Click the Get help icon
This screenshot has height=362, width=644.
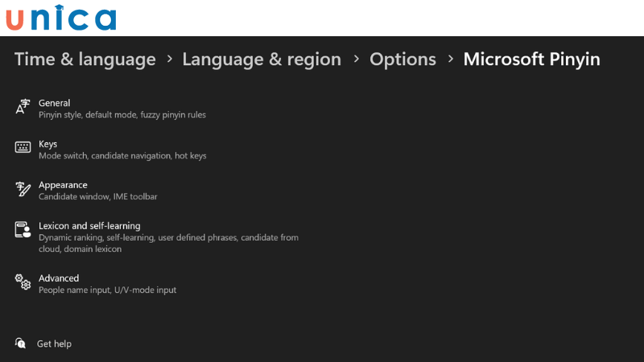21,343
